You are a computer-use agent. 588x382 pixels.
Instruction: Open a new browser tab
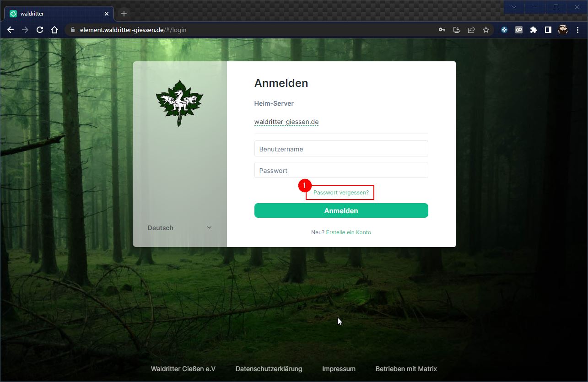(x=124, y=14)
